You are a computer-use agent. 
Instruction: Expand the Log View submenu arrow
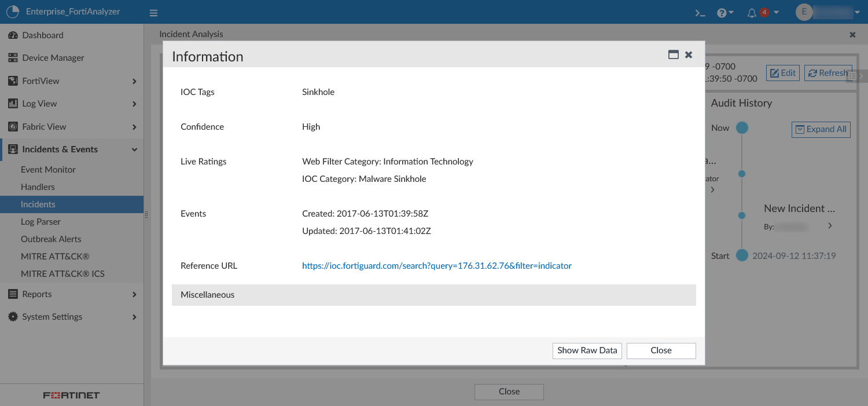[x=134, y=104]
